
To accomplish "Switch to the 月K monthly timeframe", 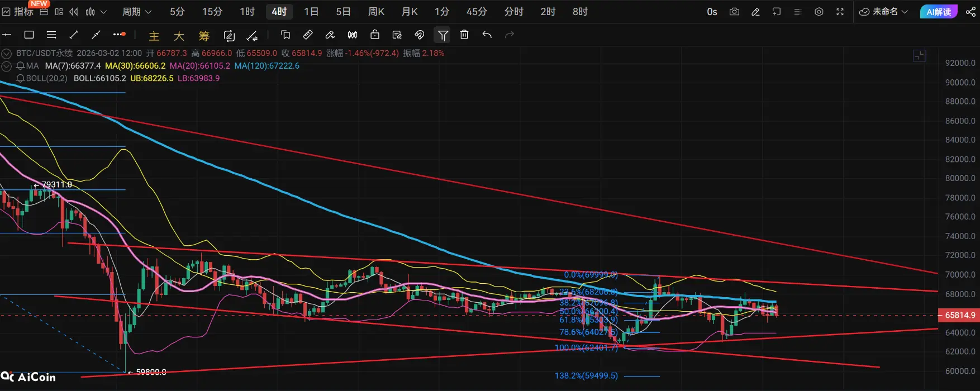I will click(410, 12).
